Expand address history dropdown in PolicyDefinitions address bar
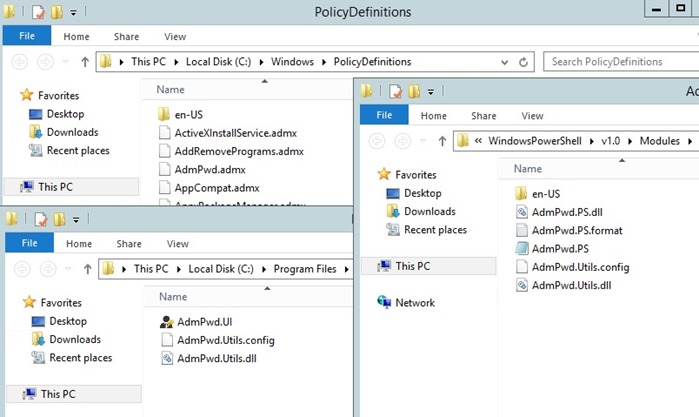Screen dimensions: 699x417 click(505, 62)
